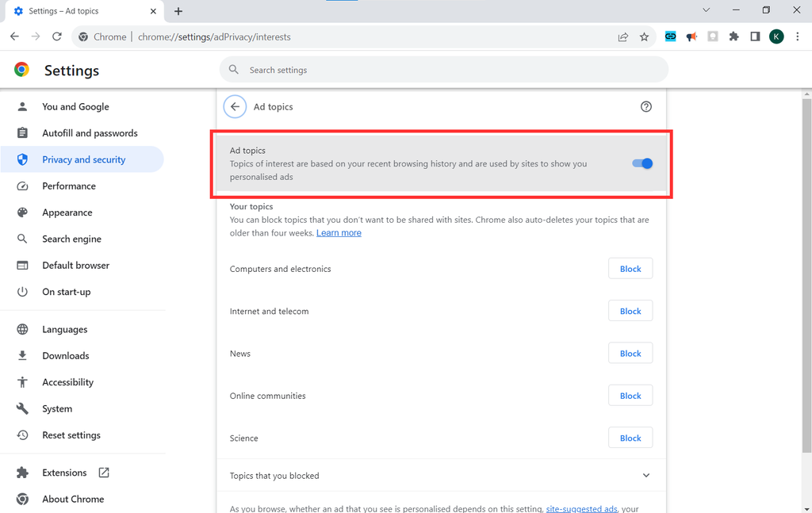Reload the page using the refresh icon
Screen dimensions: 812x513
point(56,36)
